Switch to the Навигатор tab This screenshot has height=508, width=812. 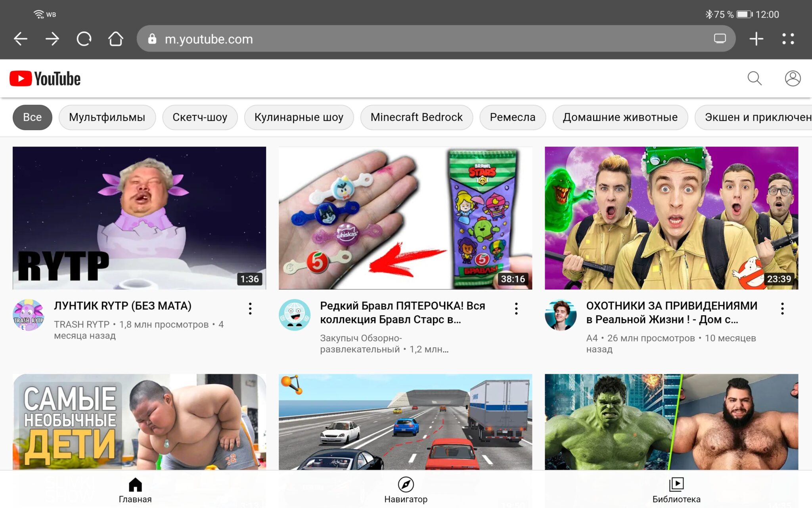[x=406, y=490]
